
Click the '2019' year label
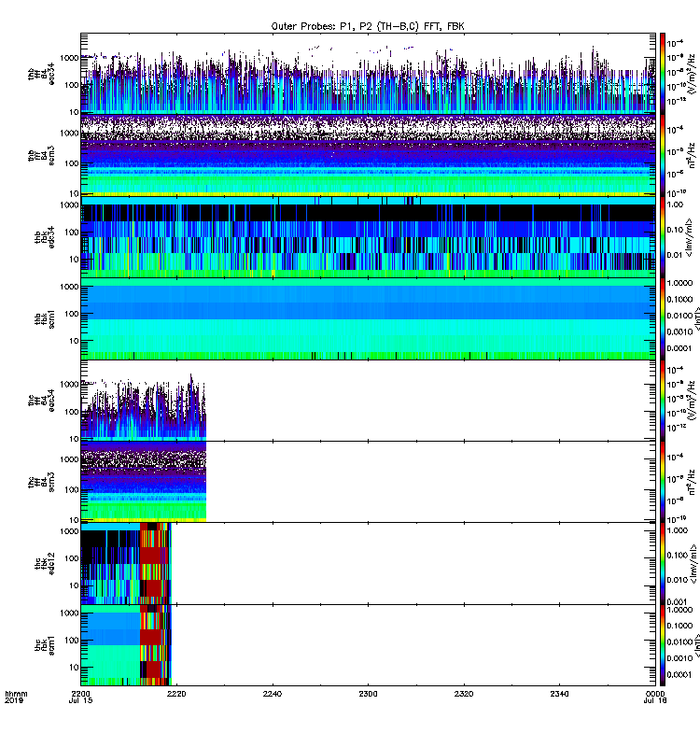(x=14, y=701)
